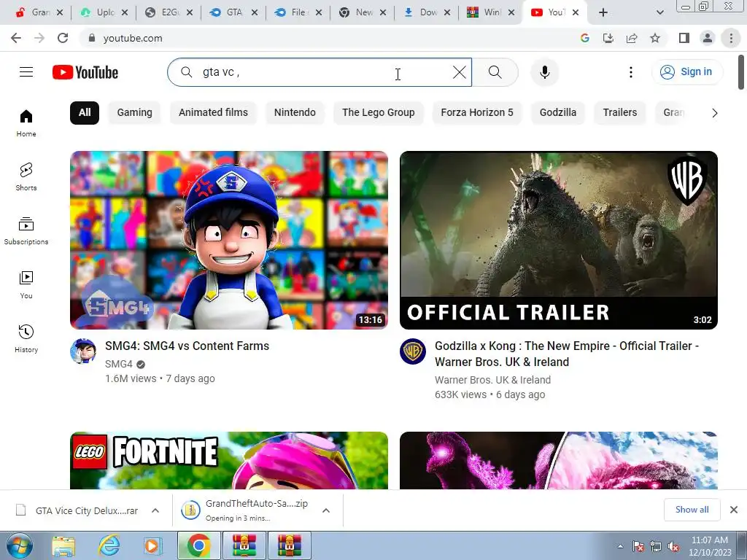Open the SMG4 channel avatar

coord(83,351)
